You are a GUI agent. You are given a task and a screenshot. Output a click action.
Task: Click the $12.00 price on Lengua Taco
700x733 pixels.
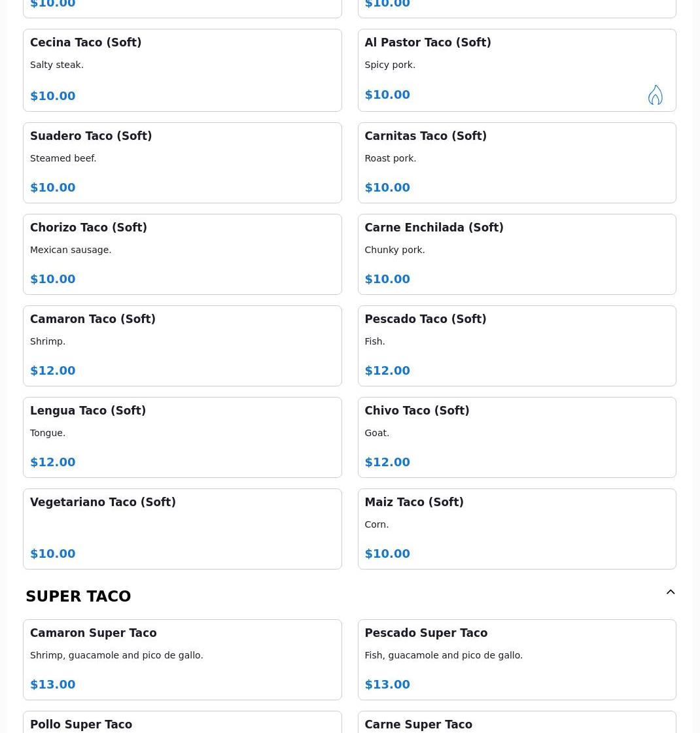(x=53, y=462)
